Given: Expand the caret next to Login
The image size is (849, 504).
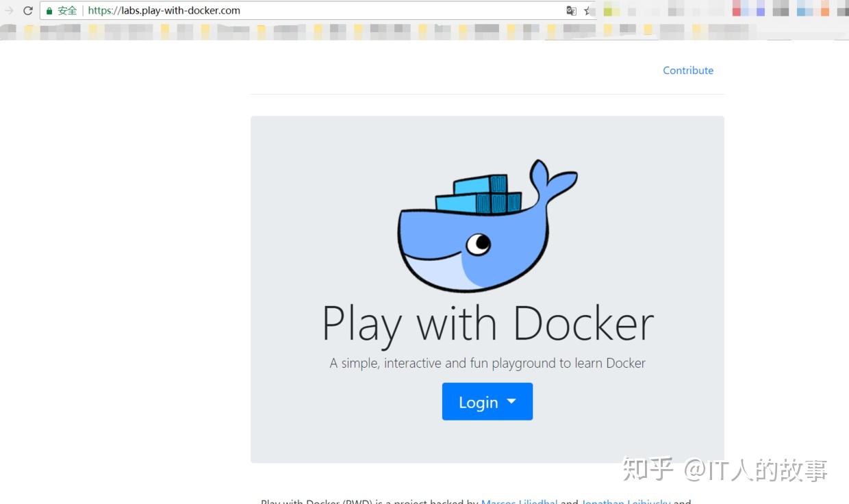Looking at the screenshot, I should coord(510,402).
